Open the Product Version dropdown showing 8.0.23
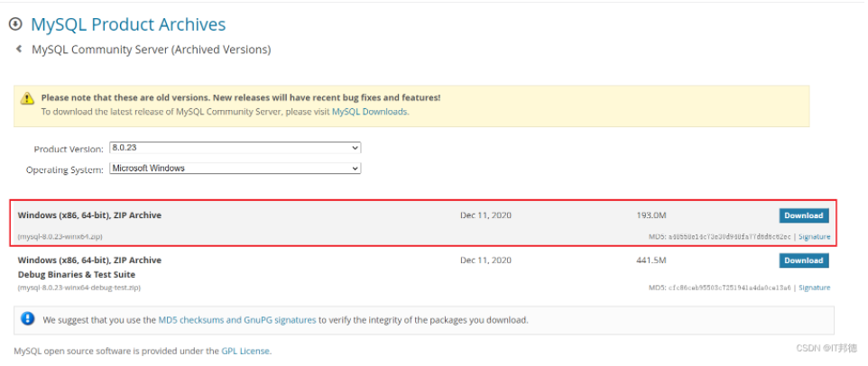Viewport: 868px width, 366px height. [235, 148]
